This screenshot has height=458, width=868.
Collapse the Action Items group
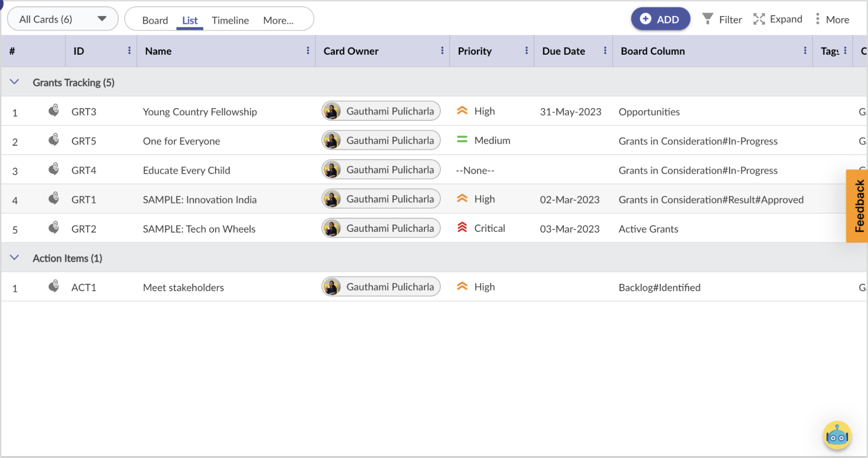[x=14, y=257]
